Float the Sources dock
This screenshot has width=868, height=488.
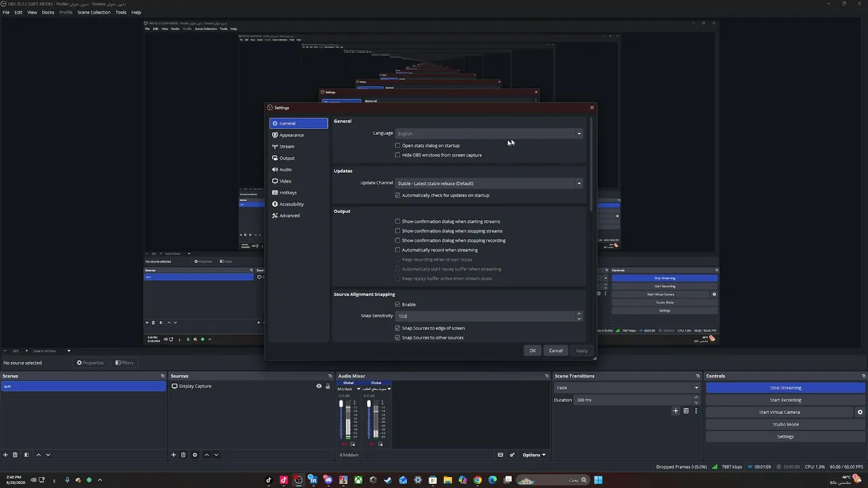332,376
